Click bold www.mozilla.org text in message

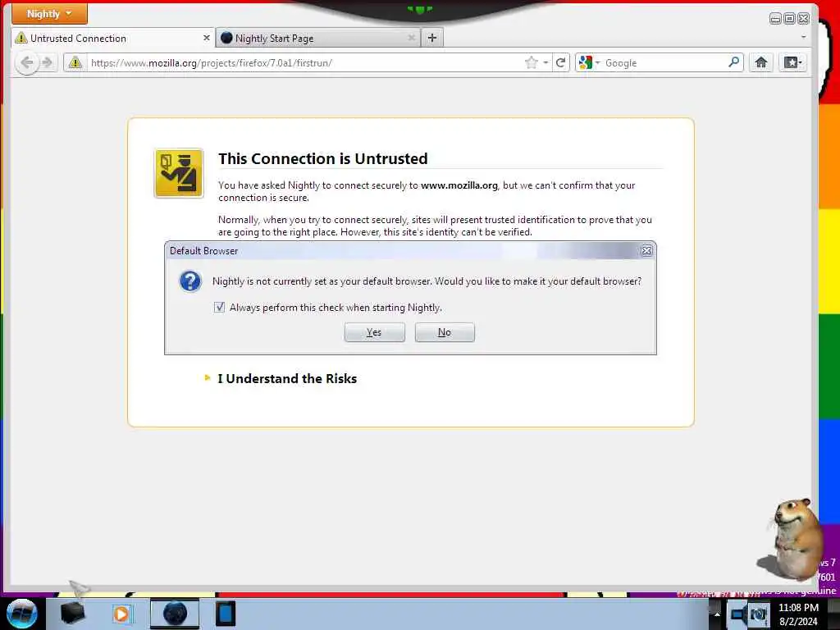[459, 185]
